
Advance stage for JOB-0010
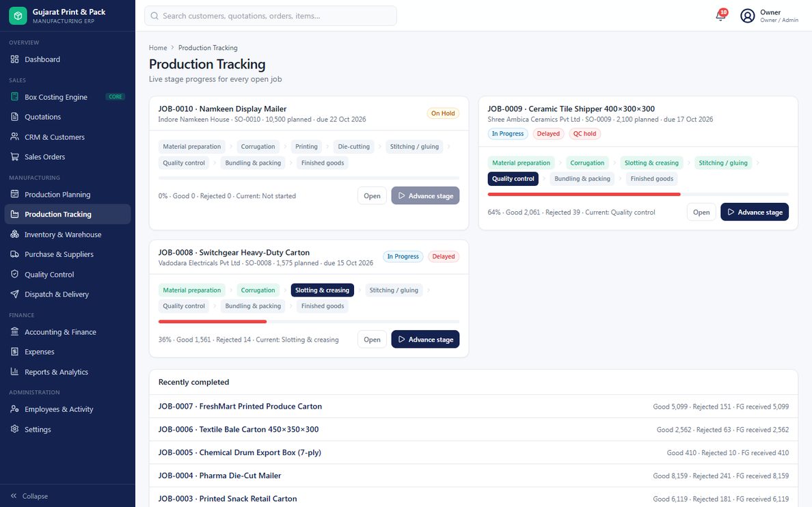tap(425, 195)
